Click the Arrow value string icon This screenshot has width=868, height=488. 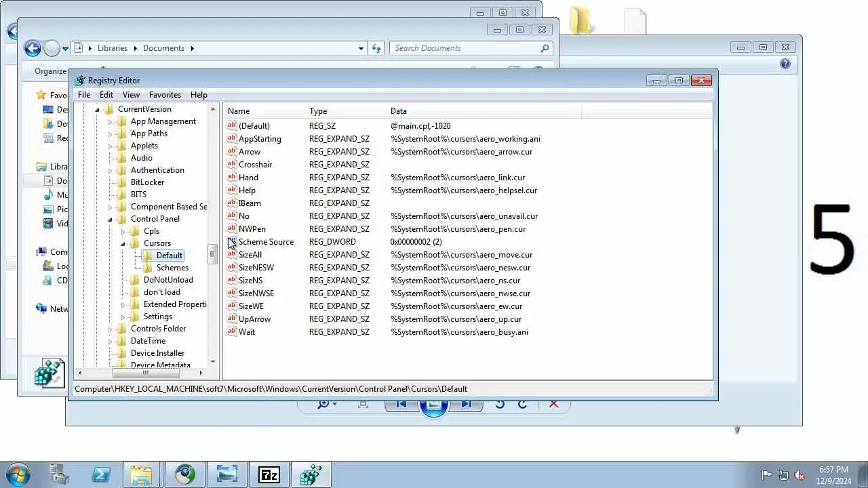[x=232, y=152]
